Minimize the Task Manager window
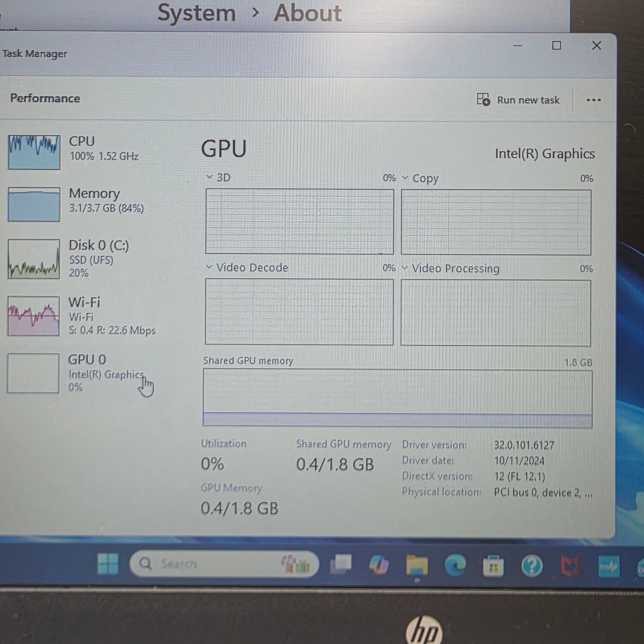 pos(517,46)
